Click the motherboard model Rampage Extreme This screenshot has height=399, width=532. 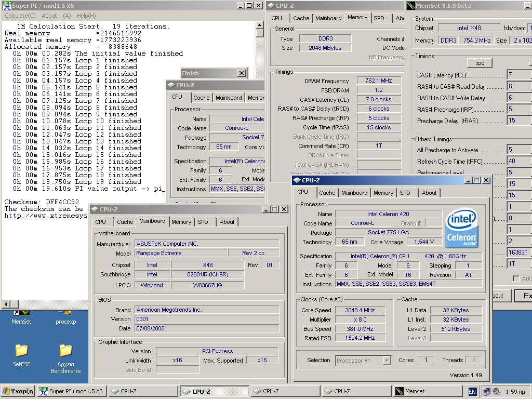(x=181, y=253)
